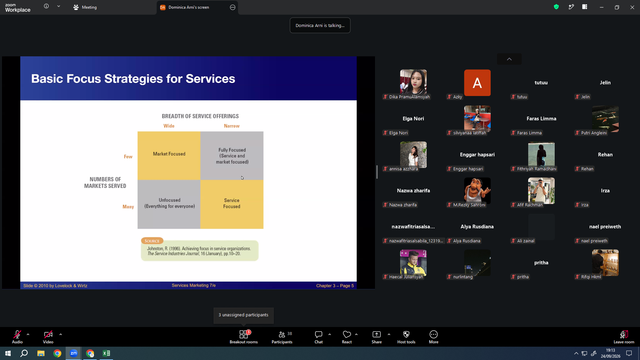Start screen sharing with Share button

[376, 337]
